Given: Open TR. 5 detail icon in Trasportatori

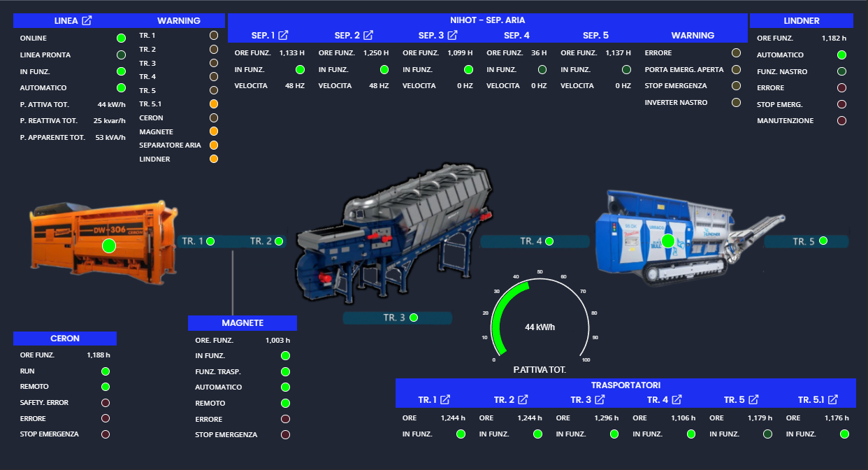Looking at the screenshot, I should click(753, 400).
